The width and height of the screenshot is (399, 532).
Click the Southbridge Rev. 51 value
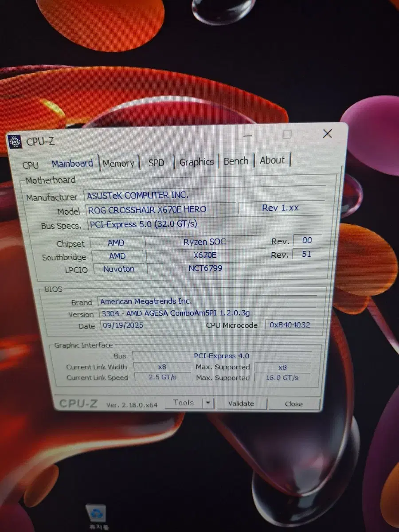click(x=307, y=254)
